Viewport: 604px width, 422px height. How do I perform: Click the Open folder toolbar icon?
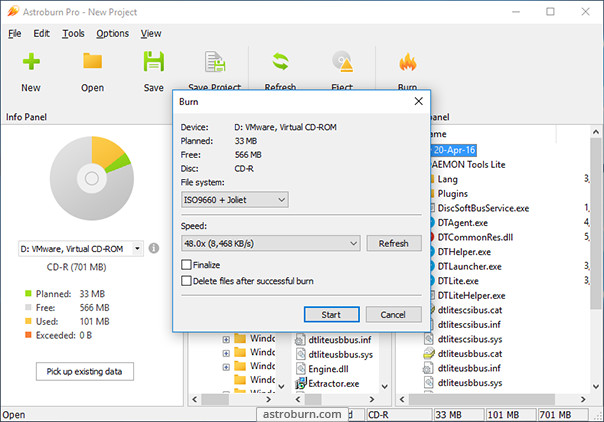tap(92, 63)
